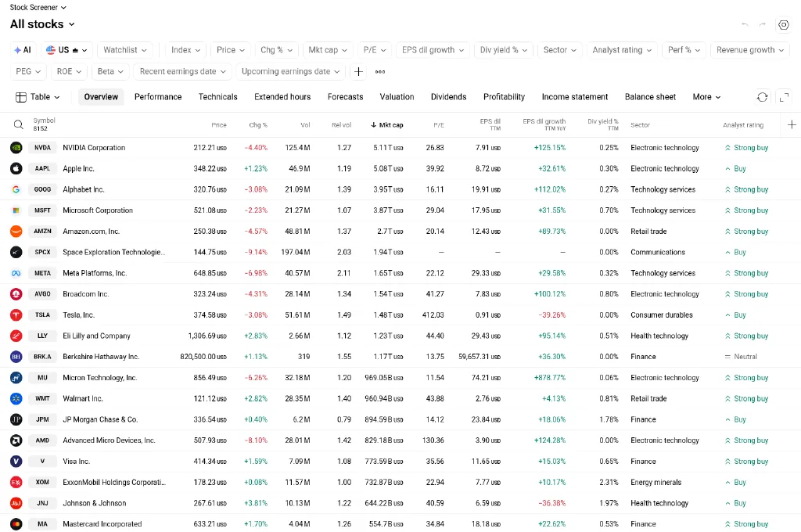Refresh the screener with the reload icon
The width and height of the screenshot is (801, 532).
[x=762, y=97]
